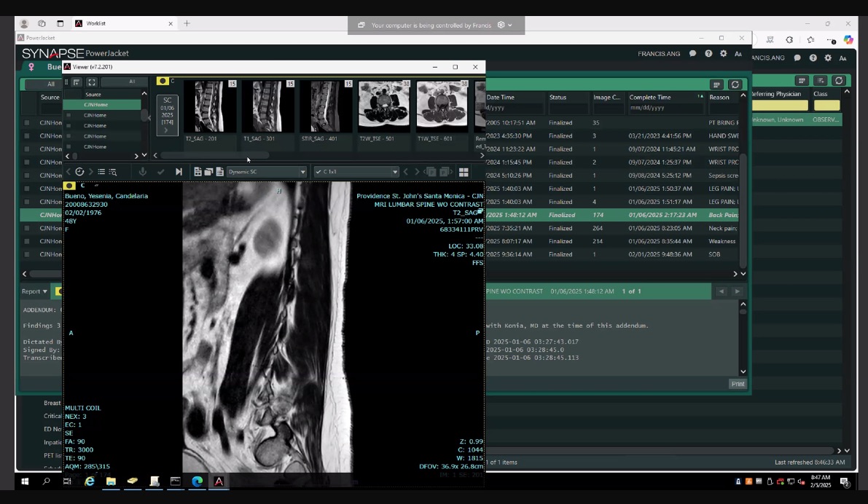Image resolution: width=868 pixels, height=504 pixels.
Task: Click the Status column header
Action: click(558, 98)
